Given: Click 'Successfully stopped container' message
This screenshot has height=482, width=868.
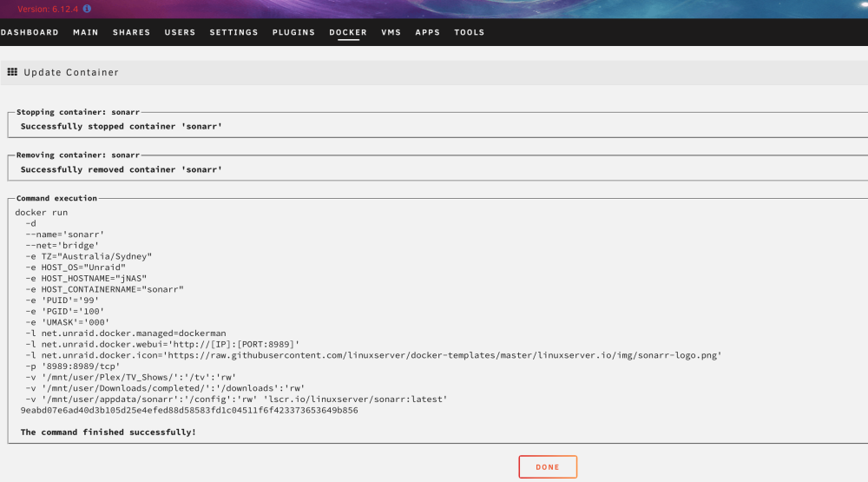Looking at the screenshot, I should click(x=122, y=126).
